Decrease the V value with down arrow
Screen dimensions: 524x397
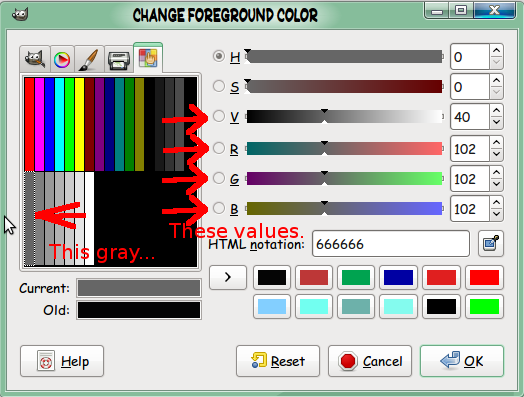point(496,123)
